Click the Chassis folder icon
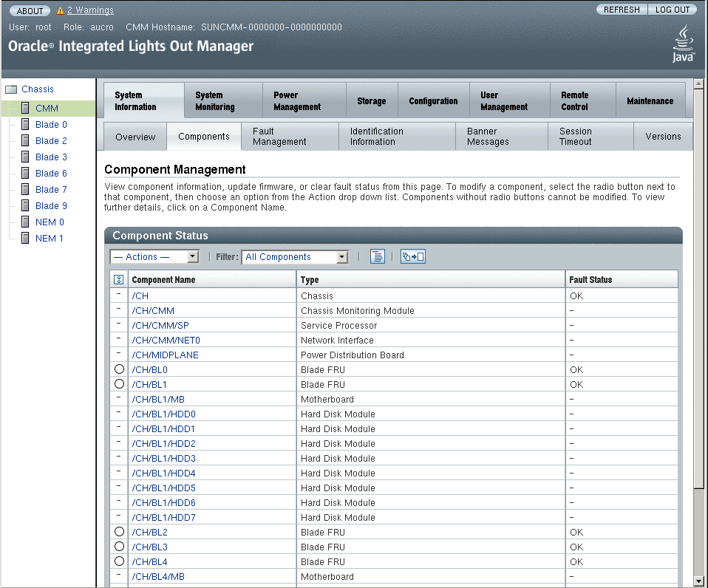 click(x=11, y=89)
